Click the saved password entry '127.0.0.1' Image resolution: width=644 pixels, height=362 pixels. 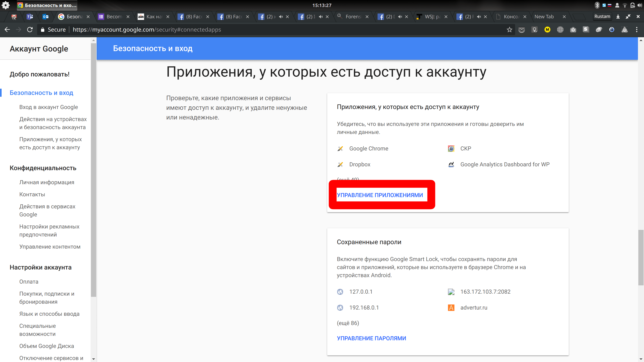tap(360, 292)
